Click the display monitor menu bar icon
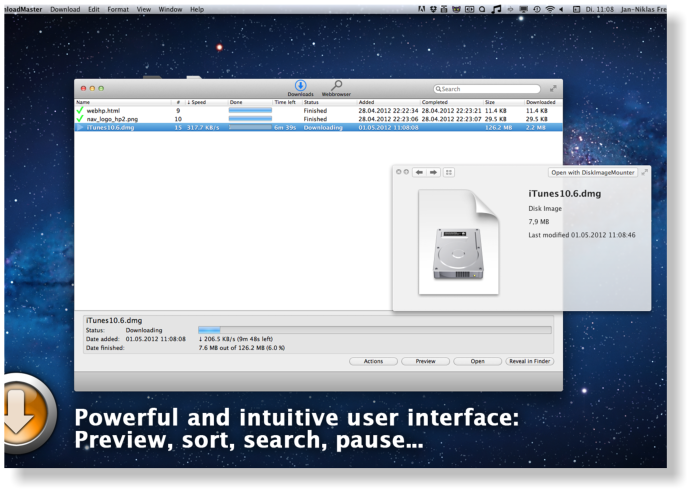This screenshot has width=698, height=499. [524, 9]
